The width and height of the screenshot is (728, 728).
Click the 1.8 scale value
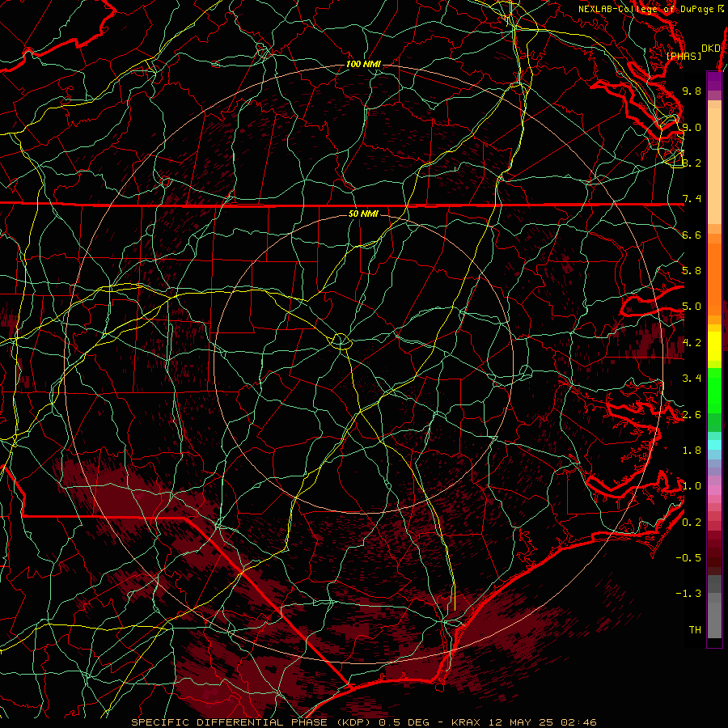click(692, 451)
